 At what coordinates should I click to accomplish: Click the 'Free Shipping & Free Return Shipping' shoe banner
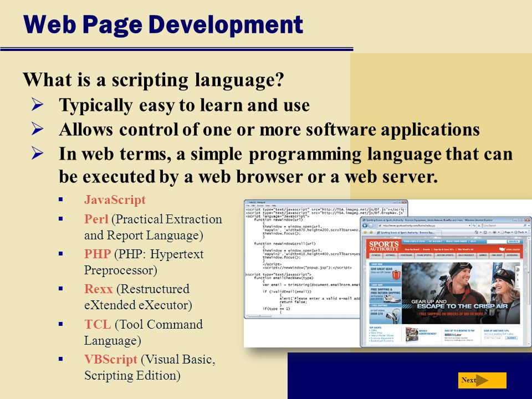pyautogui.click(x=386, y=294)
